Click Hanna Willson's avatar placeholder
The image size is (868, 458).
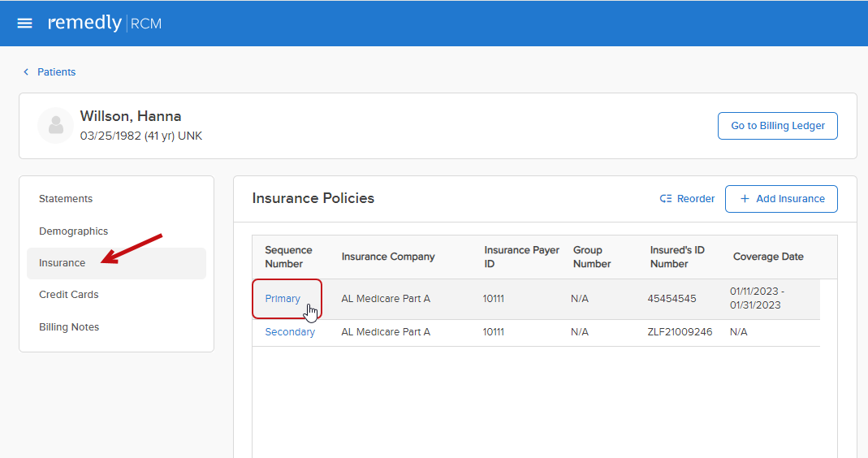coord(56,125)
